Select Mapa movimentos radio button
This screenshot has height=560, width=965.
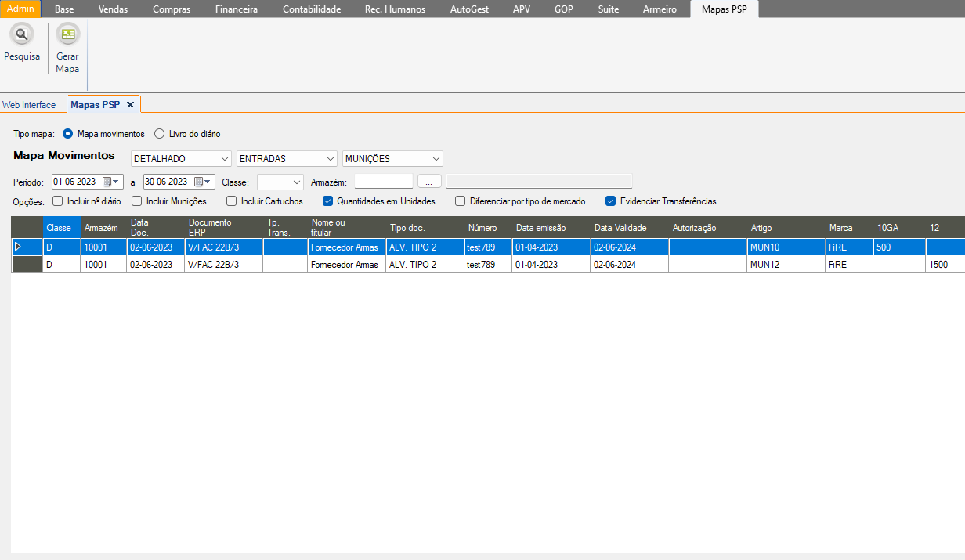coord(67,134)
